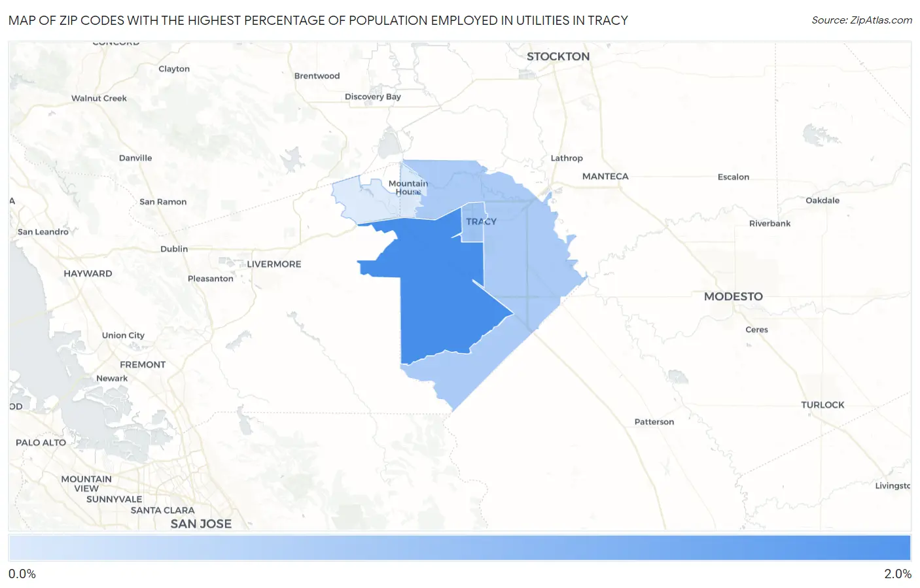Click the Ceres label

[756, 330]
